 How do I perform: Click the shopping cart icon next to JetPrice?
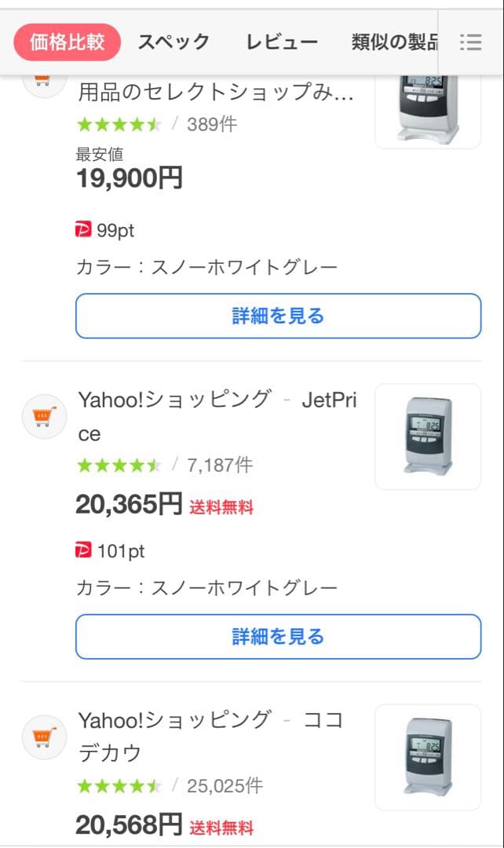(x=44, y=416)
